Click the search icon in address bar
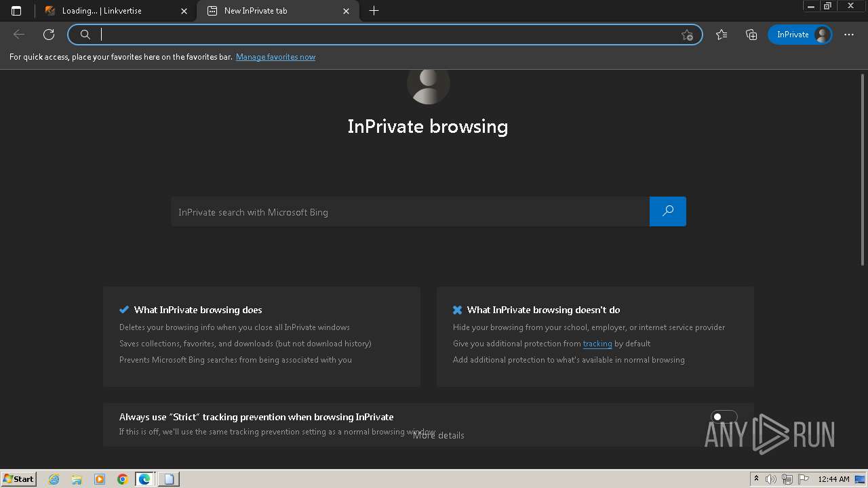The image size is (868, 488). [85, 35]
